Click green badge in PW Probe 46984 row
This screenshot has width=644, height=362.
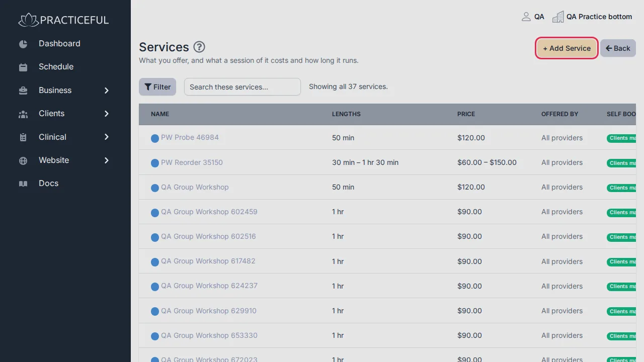point(621,138)
